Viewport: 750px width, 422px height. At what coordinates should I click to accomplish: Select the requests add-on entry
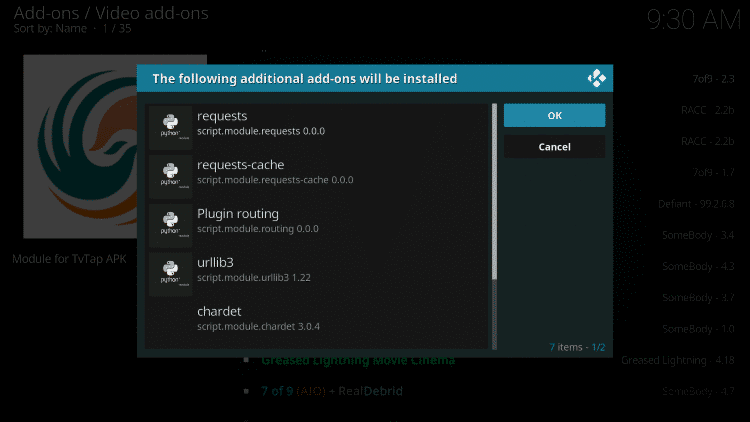320,124
